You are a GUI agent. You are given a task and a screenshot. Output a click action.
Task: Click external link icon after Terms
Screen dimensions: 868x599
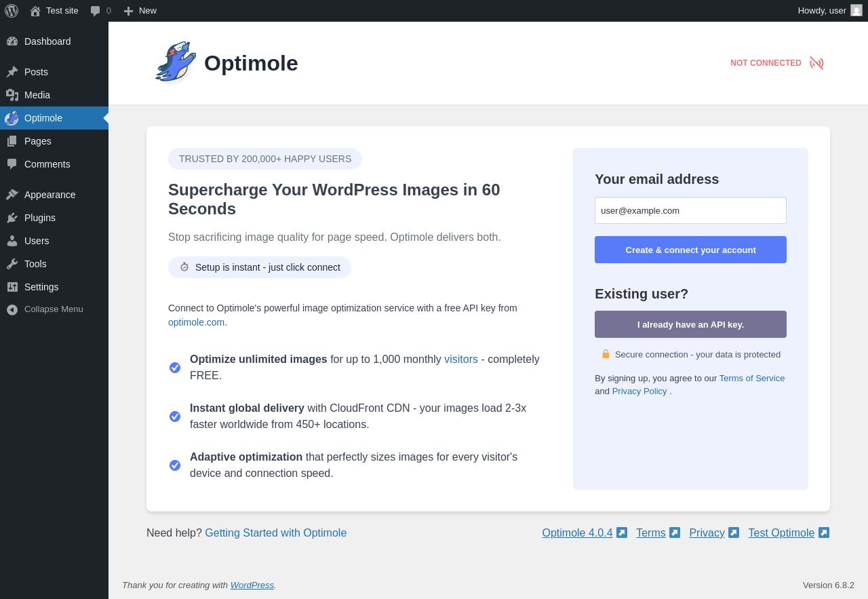point(675,533)
